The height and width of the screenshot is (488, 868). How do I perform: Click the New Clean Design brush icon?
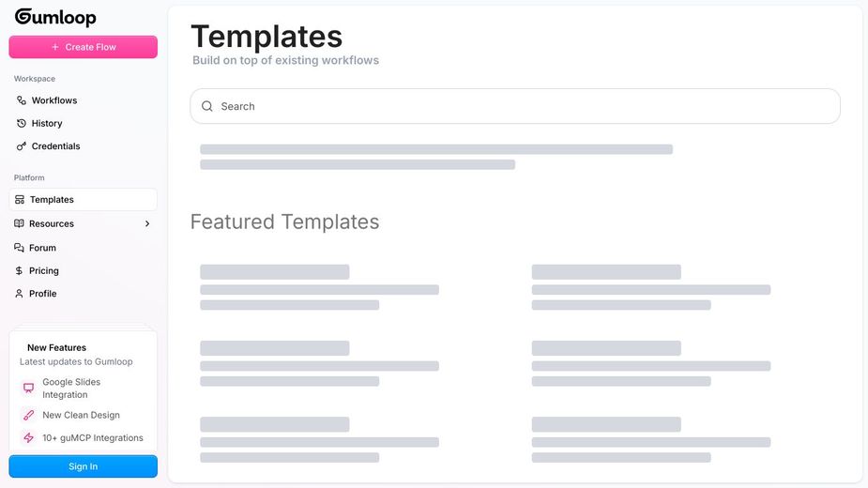point(28,415)
